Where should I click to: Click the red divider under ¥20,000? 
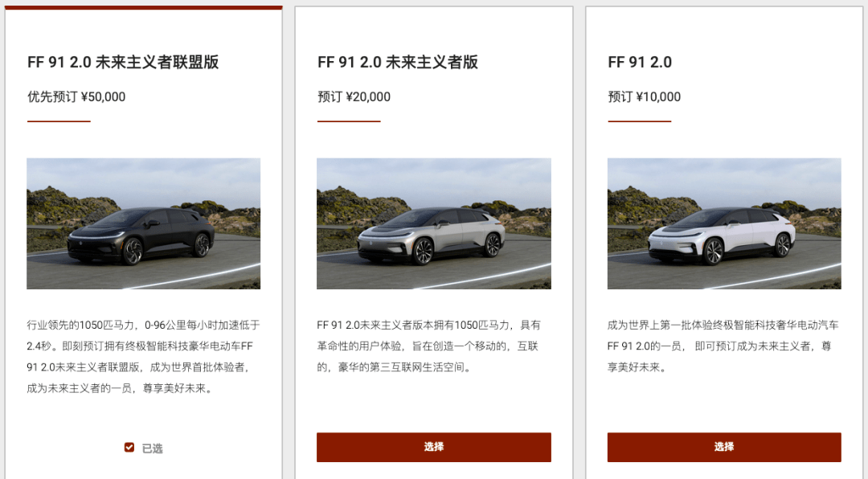click(349, 121)
